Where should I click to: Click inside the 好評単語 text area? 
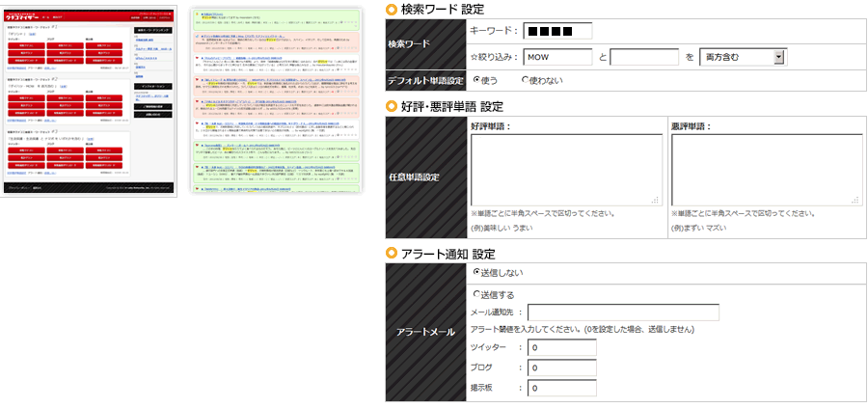(x=566, y=169)
